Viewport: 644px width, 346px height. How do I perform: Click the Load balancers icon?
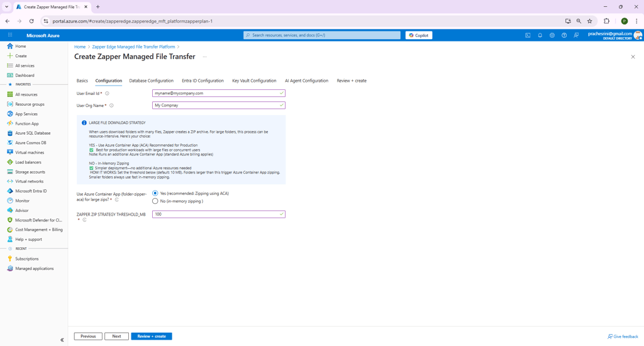point(10,162)
